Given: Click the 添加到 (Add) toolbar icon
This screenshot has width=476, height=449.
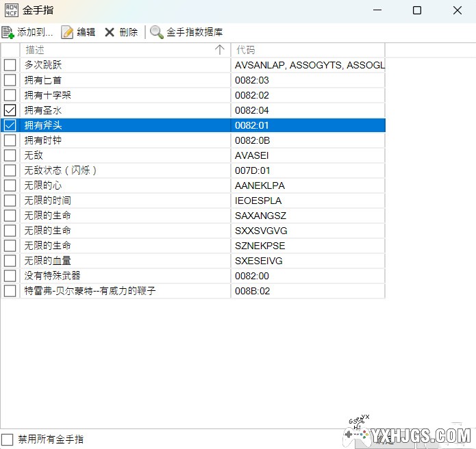Looking at the screenshot, I should pos(8,32).
